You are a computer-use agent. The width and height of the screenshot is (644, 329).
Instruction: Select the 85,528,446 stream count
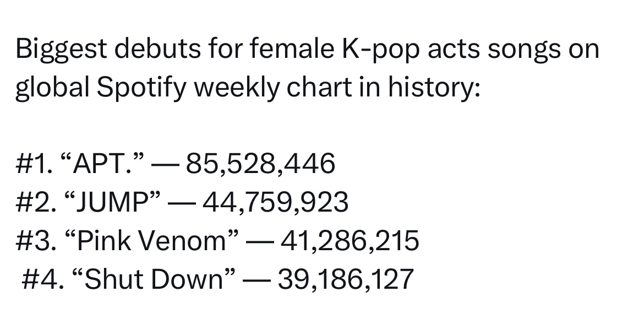click(x=260, y=165)
